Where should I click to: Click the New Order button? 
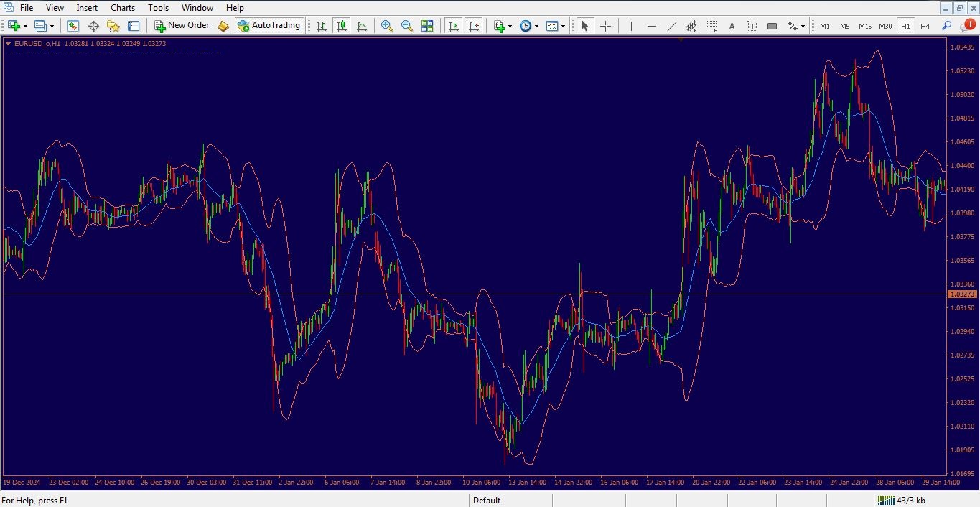point(182,26)
